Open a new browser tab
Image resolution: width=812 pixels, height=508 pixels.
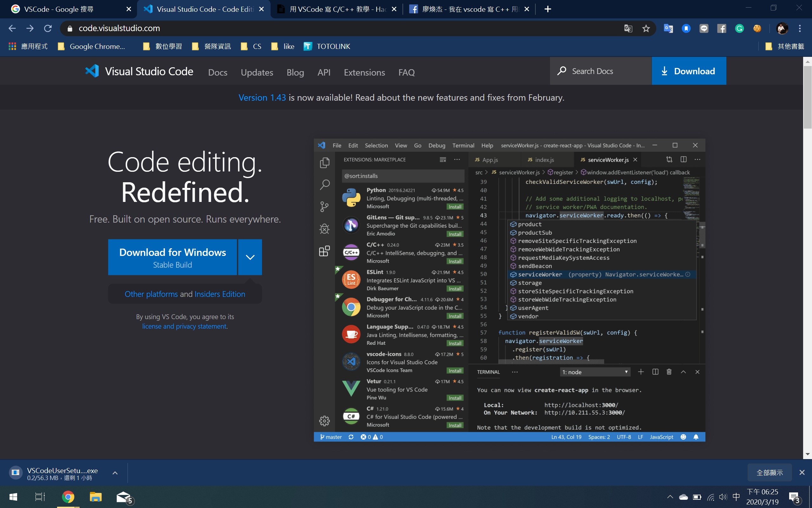point(547,9)
